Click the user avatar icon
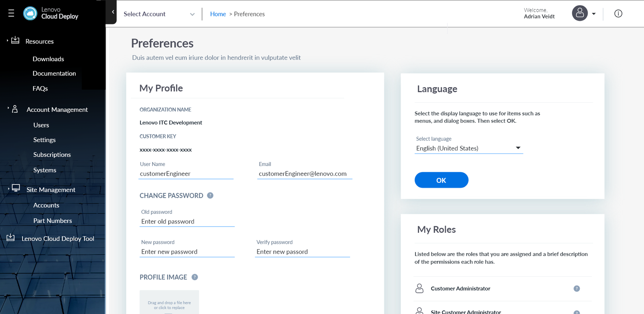 coord(580,13)
